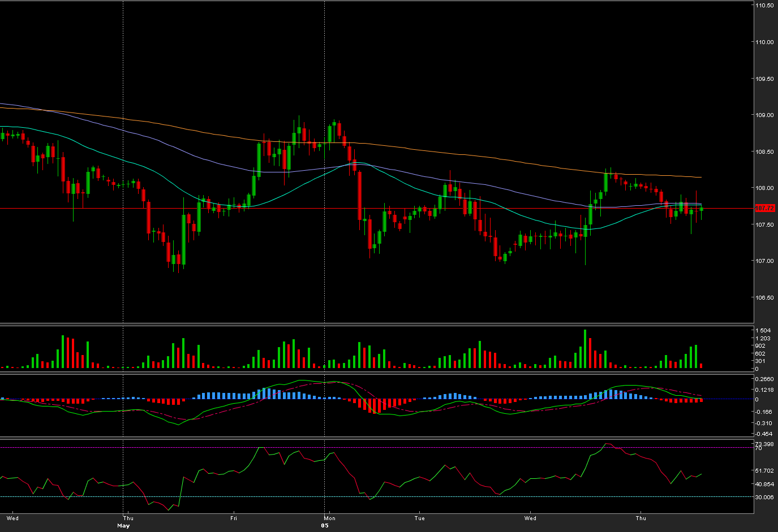Select the 110.00 price axis label

click(x=765, y=42)
